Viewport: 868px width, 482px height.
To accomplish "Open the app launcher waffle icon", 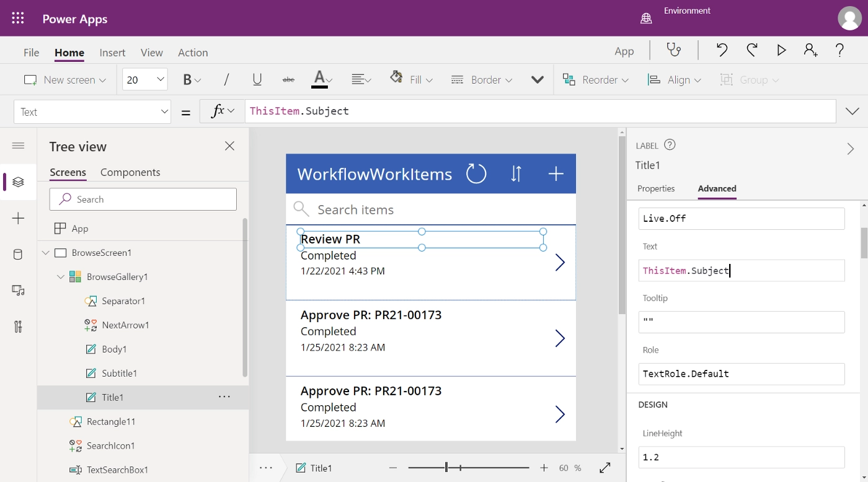I will 18,19.
